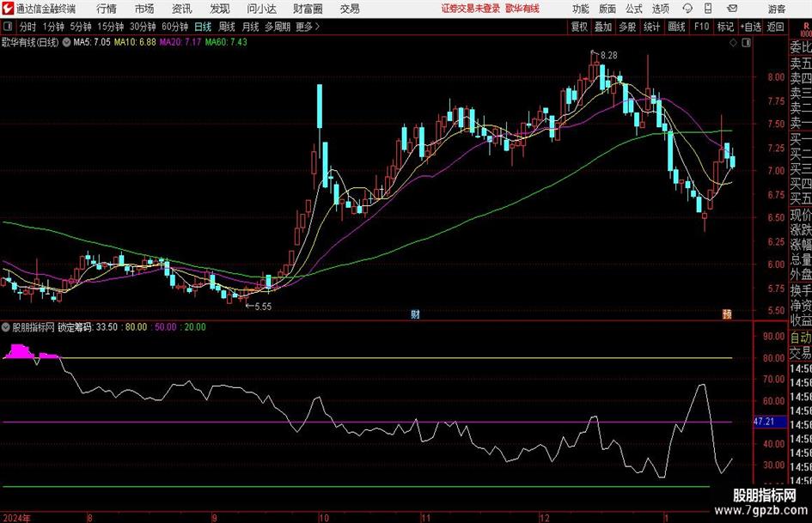
Task: Click the MA5: 7.05 label
Action: tap(92, 42)
